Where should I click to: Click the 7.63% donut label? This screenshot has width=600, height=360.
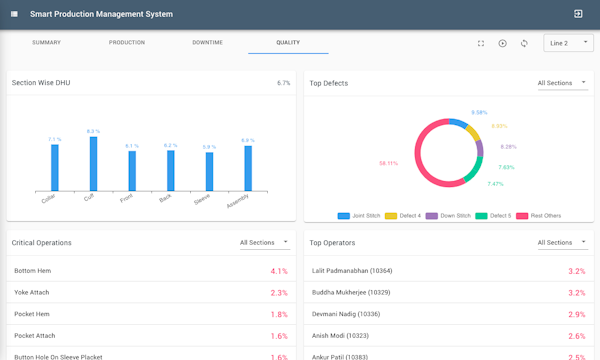point(506,167)
